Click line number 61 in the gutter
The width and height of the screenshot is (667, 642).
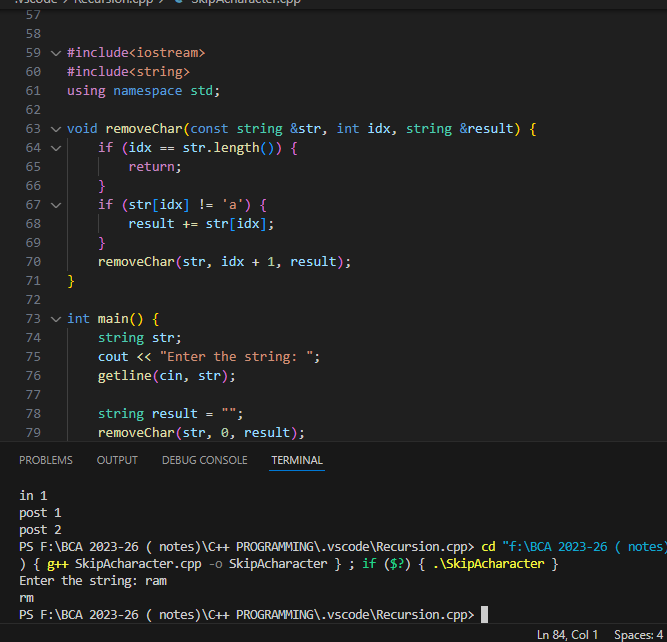(33, 91)
